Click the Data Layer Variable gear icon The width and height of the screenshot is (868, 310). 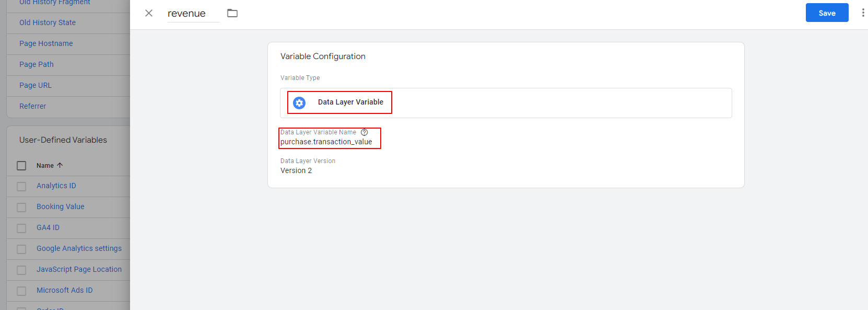point(299,103)
